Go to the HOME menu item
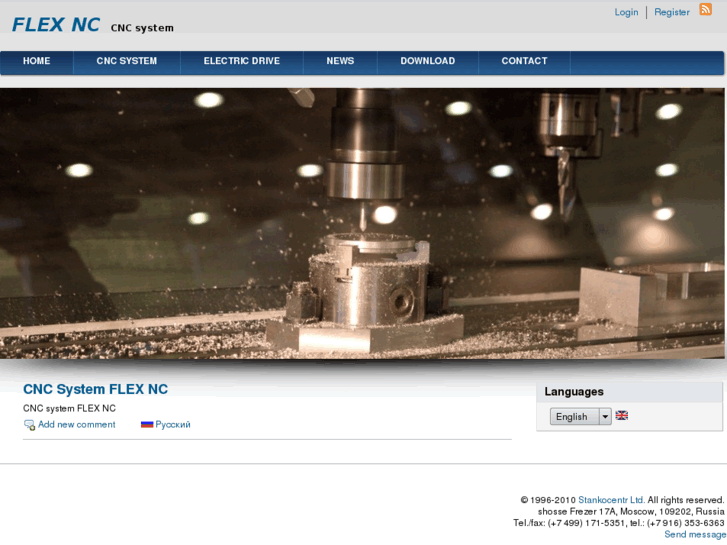Screen dimensions: 727x545 (37, 61)
